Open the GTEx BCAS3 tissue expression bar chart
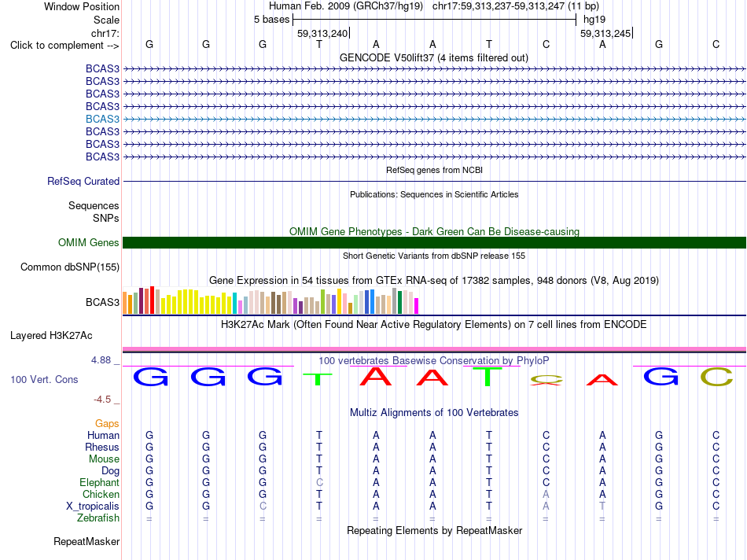This screenshot has width=747, height=560. point(270,300)
